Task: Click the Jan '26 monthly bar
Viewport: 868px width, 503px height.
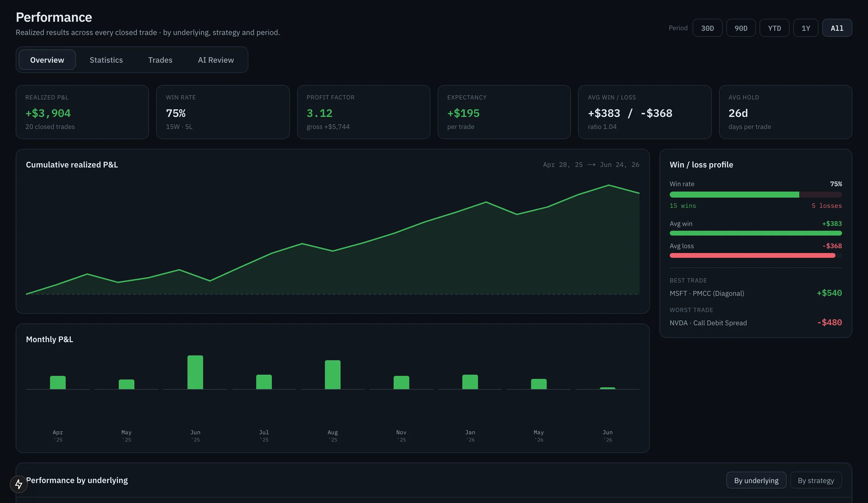Action: point(470,382)
